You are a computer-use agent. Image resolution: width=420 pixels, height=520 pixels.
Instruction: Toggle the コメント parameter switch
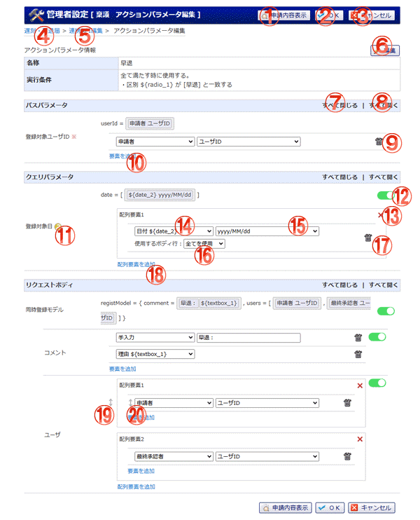coord(377,337)
